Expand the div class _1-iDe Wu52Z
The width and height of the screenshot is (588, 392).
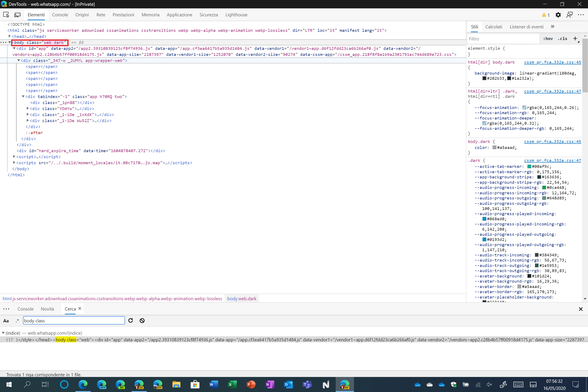pyautogui.click(x=28, y=120)
